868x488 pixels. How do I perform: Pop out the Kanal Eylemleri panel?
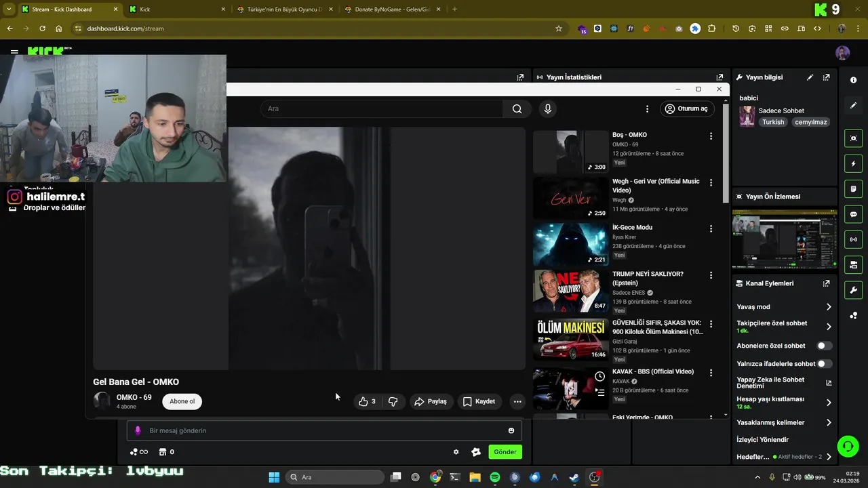pyautogui.click(x=826, y=283)
